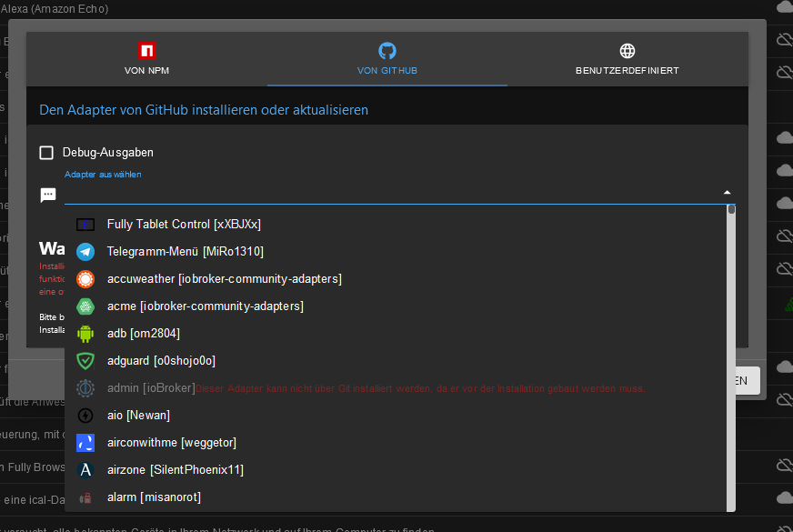This screenshot has width=793, height=532.
Task: Click the speech bubble message icon
Action: (48, 195)
